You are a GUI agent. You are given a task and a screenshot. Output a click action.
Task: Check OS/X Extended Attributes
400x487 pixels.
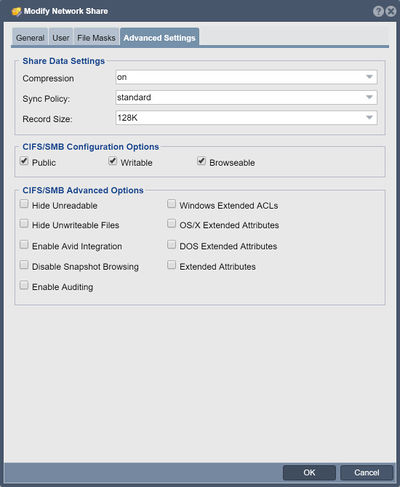click(x=171, y=223)
